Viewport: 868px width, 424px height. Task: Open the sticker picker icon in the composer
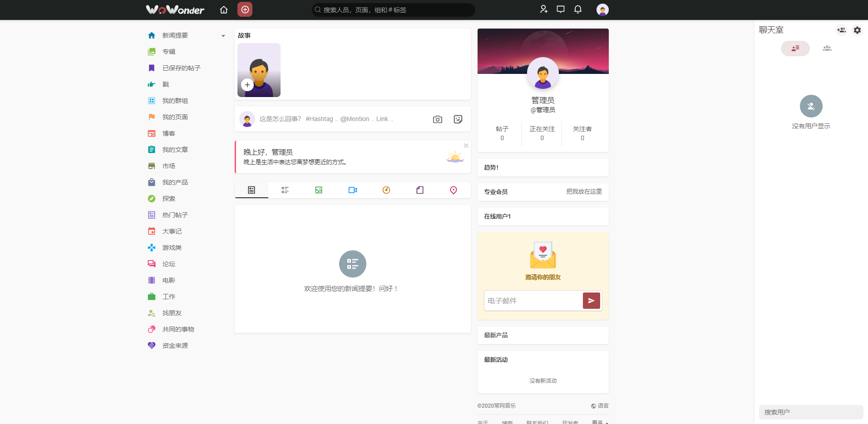coord(458,119)
